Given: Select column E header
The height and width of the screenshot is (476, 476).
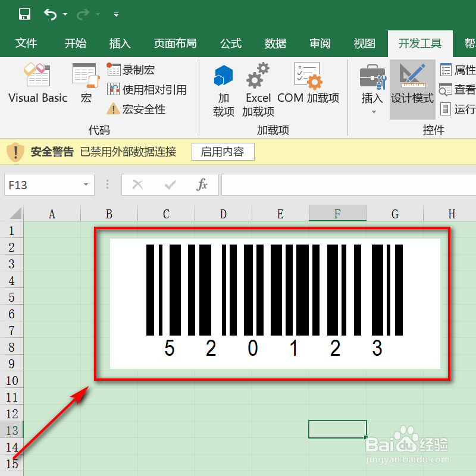Looking at the screenshot, I should coord(280,214).
